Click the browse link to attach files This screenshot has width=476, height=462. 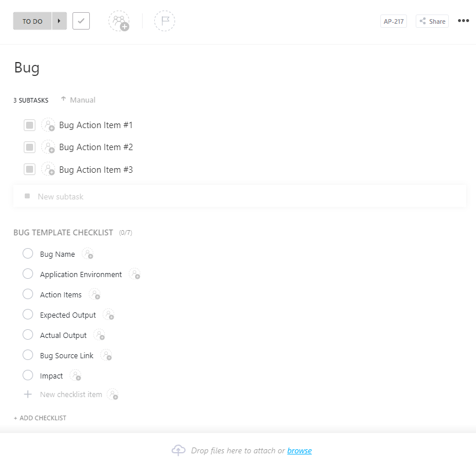(299, 450)
